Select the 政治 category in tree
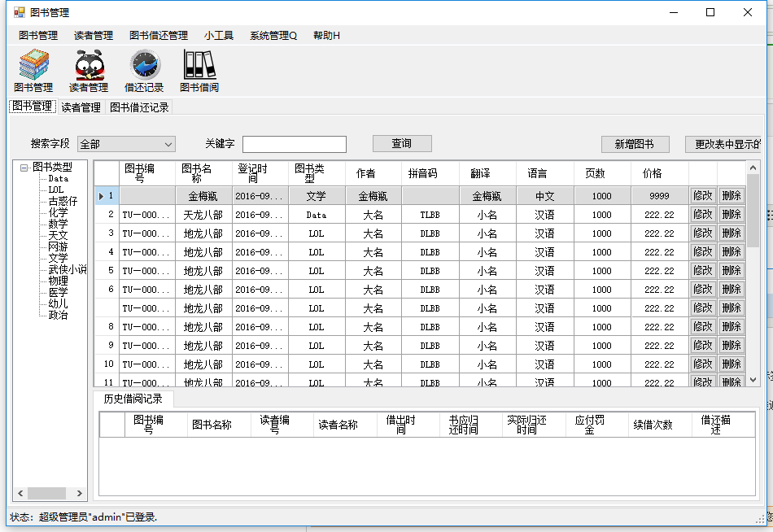773x532 pixels. tap(58, 315)
